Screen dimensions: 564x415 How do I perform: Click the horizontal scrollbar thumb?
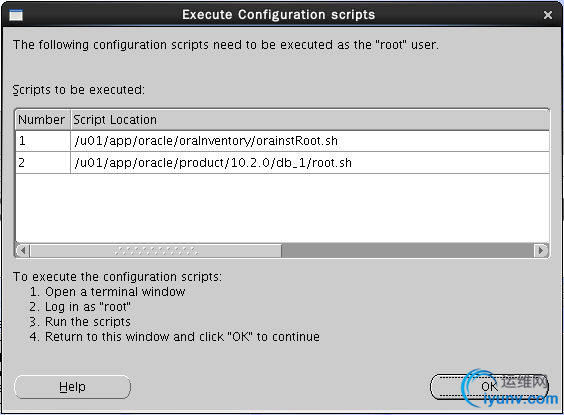(x=156, y=250)
